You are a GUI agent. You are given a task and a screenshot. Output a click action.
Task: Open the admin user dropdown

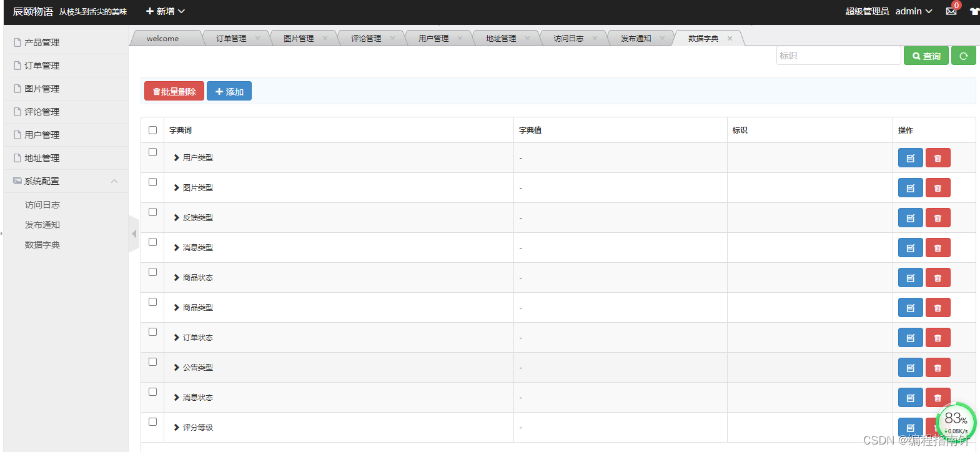(914, 11)
